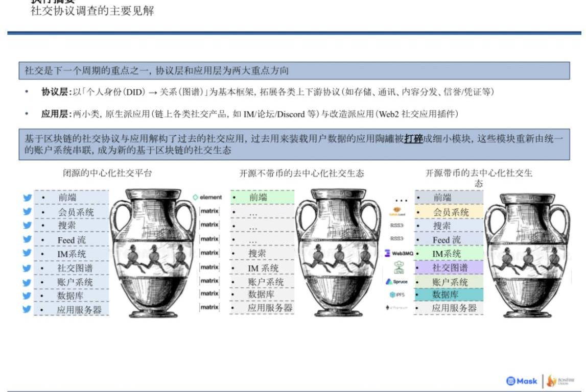Click the yellow 会员系统 row in right column
Screen dimensions: 586x392
[449, 212]
